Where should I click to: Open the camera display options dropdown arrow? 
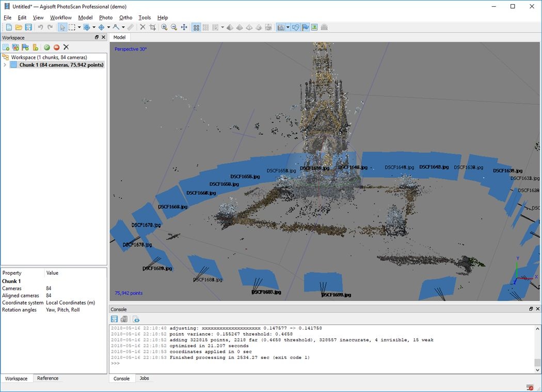pyautogui.click(x=288, y=27)
